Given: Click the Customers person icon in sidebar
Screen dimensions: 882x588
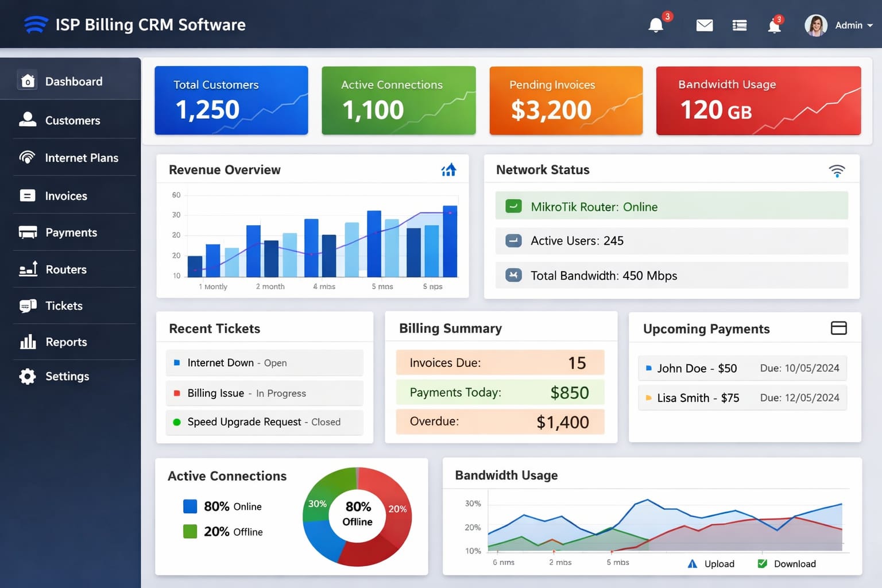Looking at the screenshot, I should (x=28, y=119).
